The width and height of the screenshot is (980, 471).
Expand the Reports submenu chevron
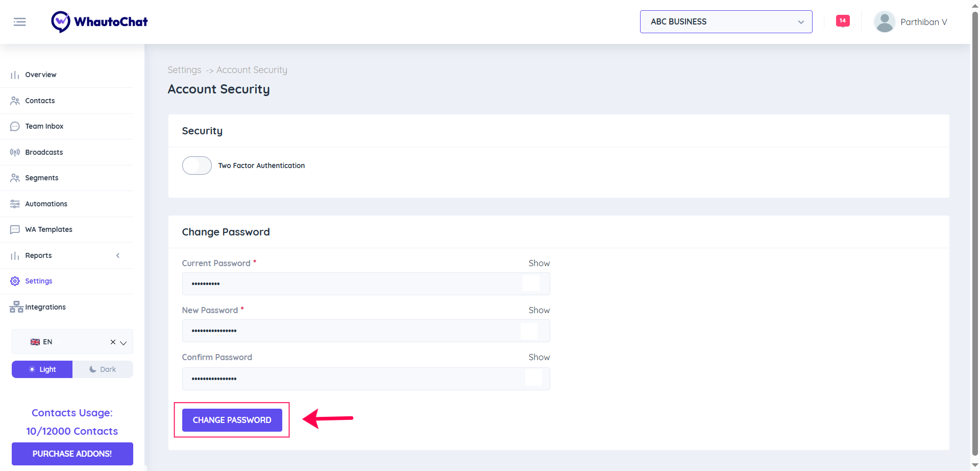[x=118, y=255]
